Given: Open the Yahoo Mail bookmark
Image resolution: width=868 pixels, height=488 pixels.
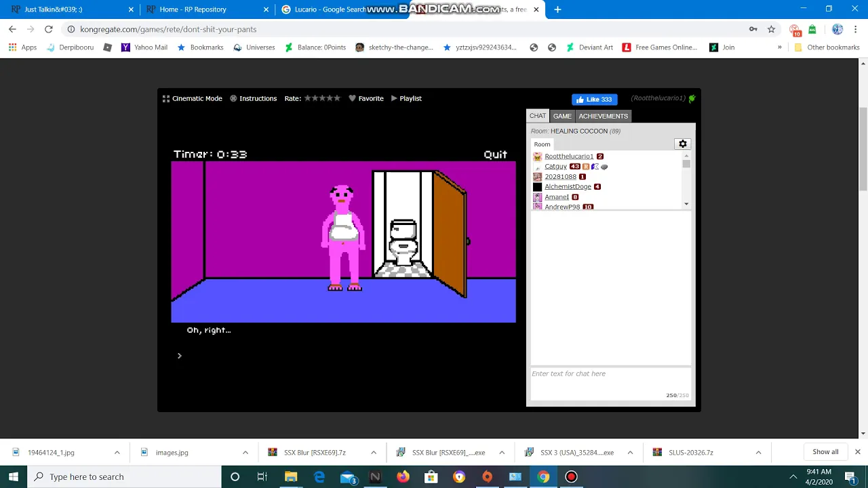Looking at the screenshot, I should 144,47.
